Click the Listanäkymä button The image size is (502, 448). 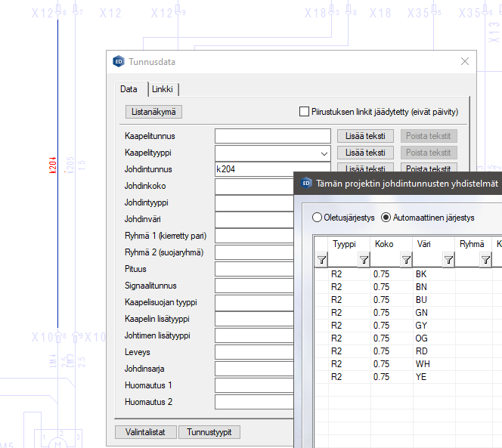pyautogui.click(x=153, y=112)
